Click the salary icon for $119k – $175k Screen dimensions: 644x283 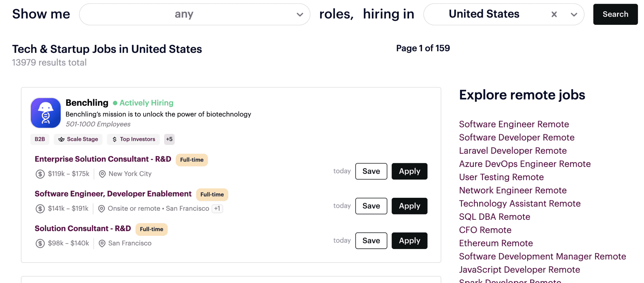click(40, 174)
